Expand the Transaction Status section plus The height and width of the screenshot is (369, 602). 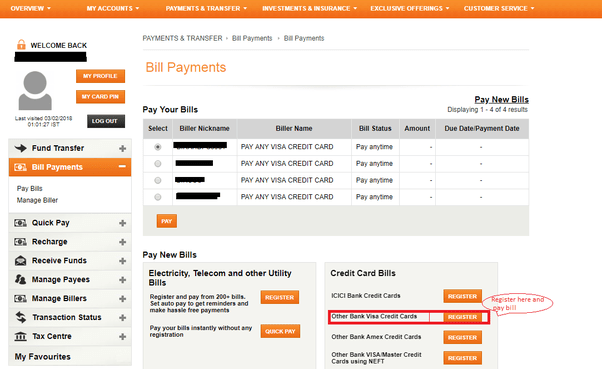tap(122, 318)
